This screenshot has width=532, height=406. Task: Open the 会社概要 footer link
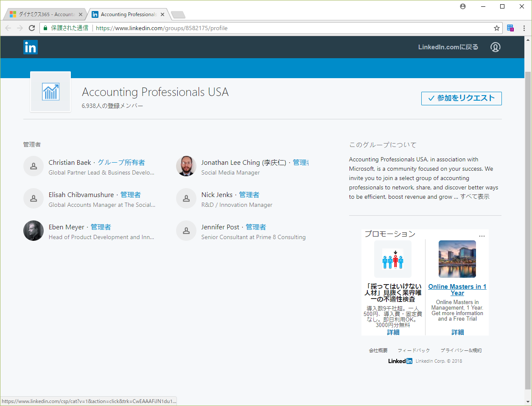(378, 350)
